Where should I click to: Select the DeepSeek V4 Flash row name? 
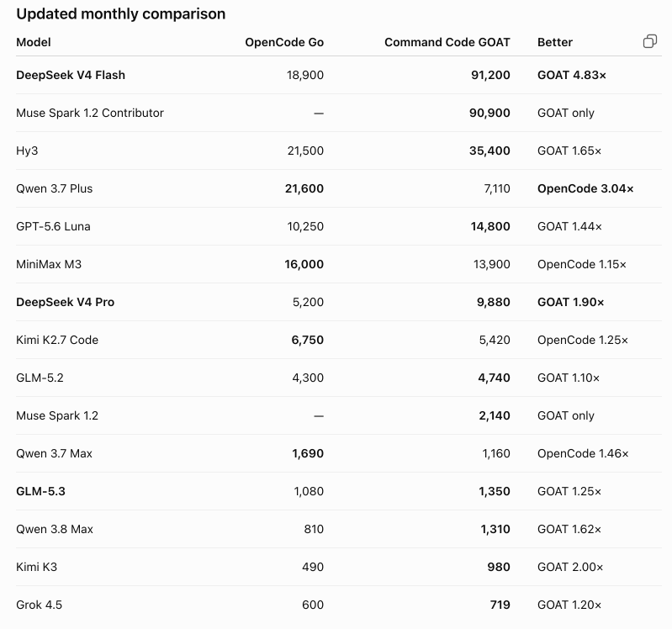(x=71, y=75)
